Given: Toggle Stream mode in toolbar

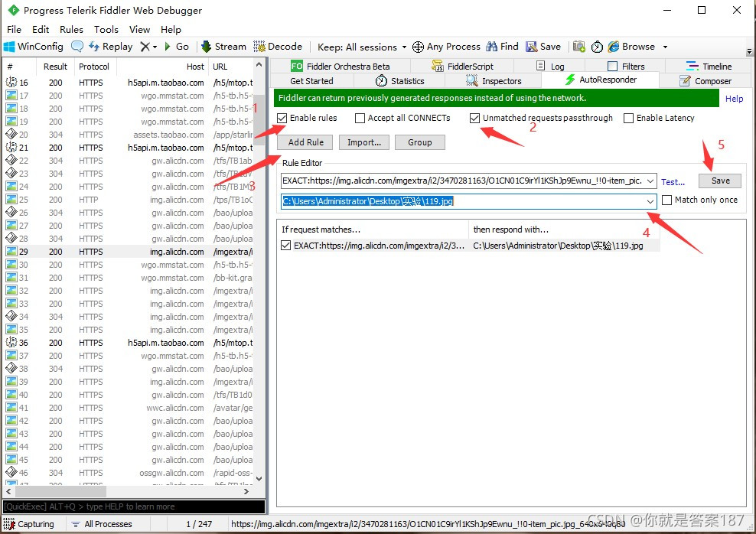Looking at the screenshot, I should coord(223,47).
